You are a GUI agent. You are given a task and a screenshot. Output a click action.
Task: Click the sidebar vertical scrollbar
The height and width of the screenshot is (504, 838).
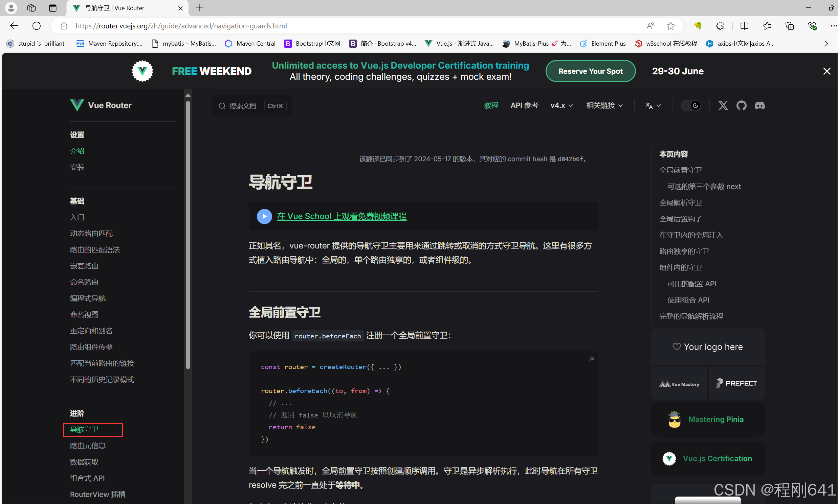(x=188, y=234)
